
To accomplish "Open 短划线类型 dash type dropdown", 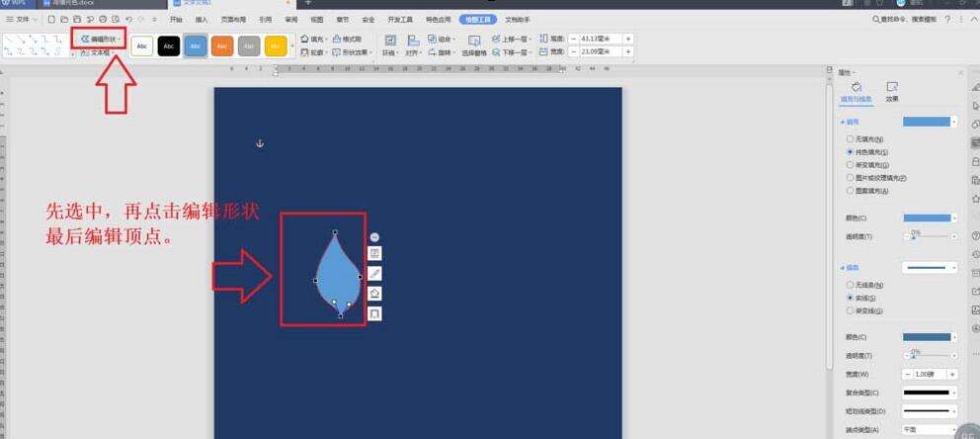I will [x=930, y=411].
